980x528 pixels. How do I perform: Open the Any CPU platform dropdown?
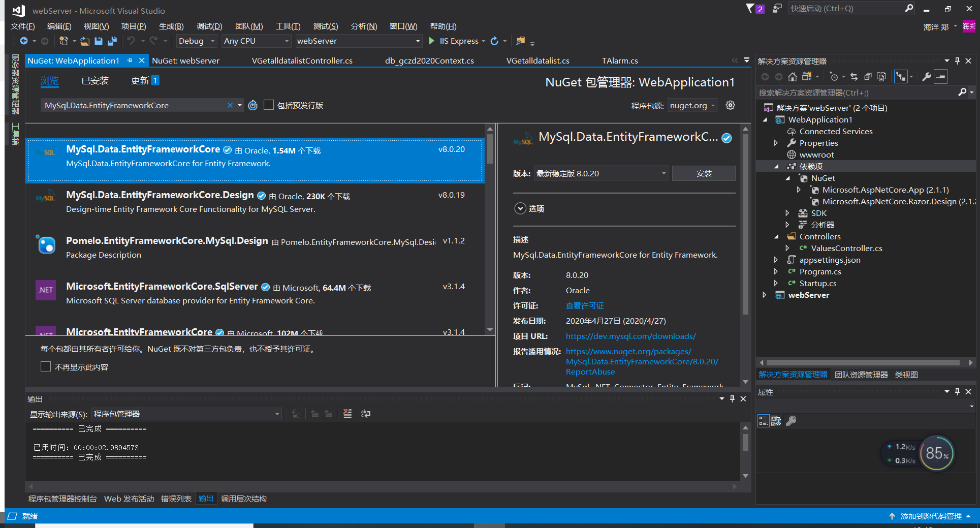click(257, 41)
